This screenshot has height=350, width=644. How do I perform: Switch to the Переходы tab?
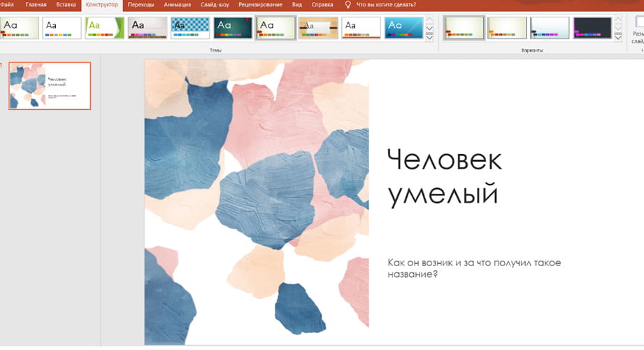[141, 5]
